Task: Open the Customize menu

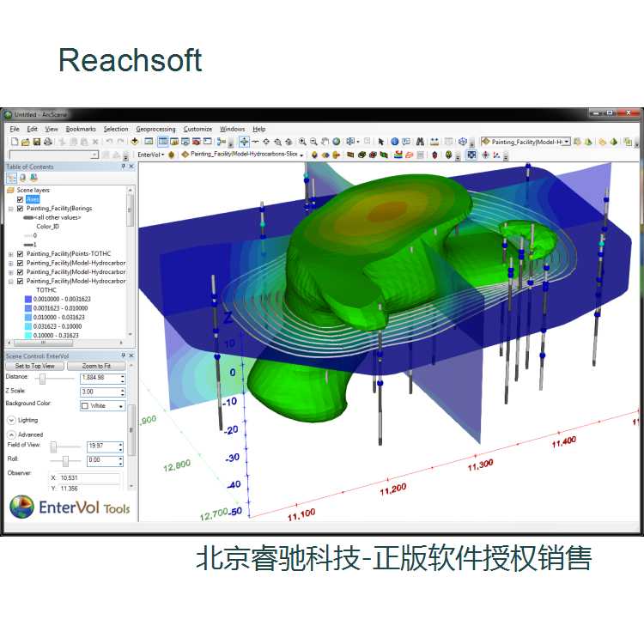Action: point(197,129)
